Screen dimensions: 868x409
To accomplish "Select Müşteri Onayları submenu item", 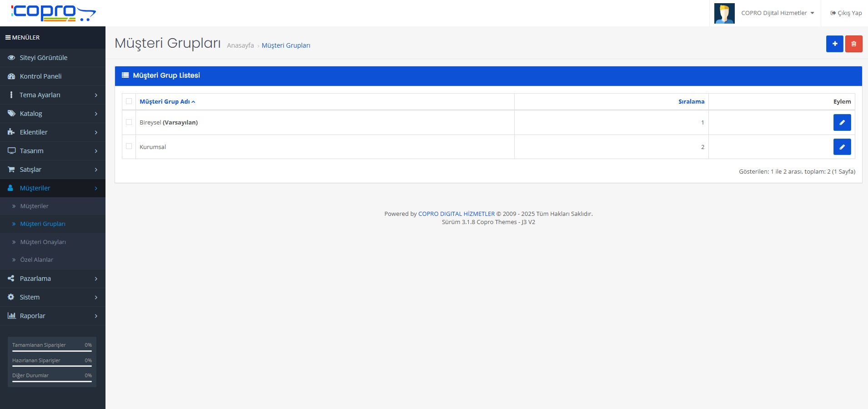I will pyautogui.click(x=43, y=242).
